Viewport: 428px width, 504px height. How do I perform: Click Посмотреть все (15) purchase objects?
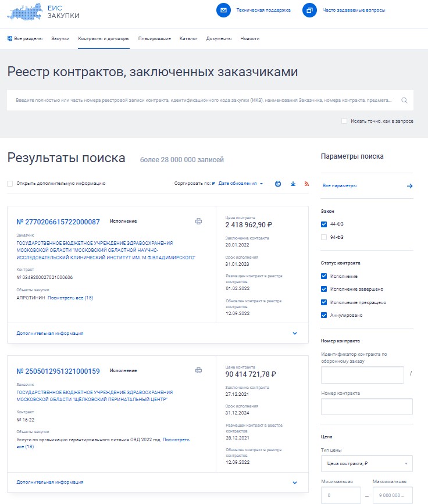[x=70, y=298]
